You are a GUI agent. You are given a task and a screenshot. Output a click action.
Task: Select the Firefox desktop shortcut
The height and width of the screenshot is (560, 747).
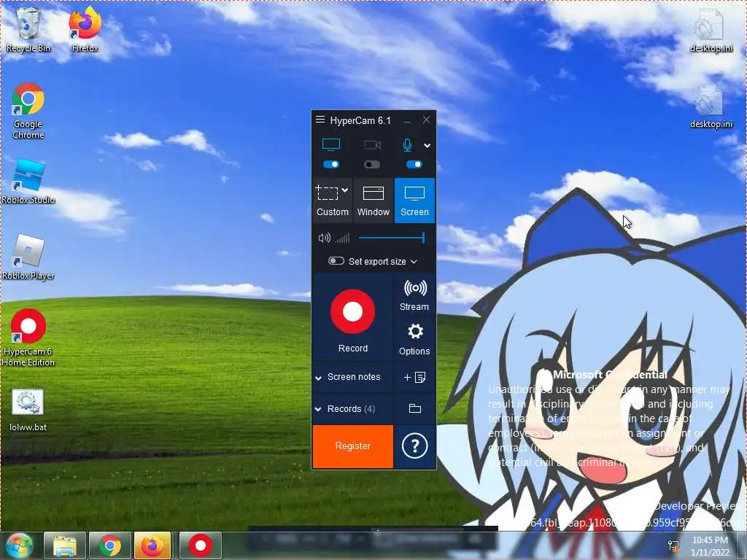pyautogui.click(x=85, y=29)
